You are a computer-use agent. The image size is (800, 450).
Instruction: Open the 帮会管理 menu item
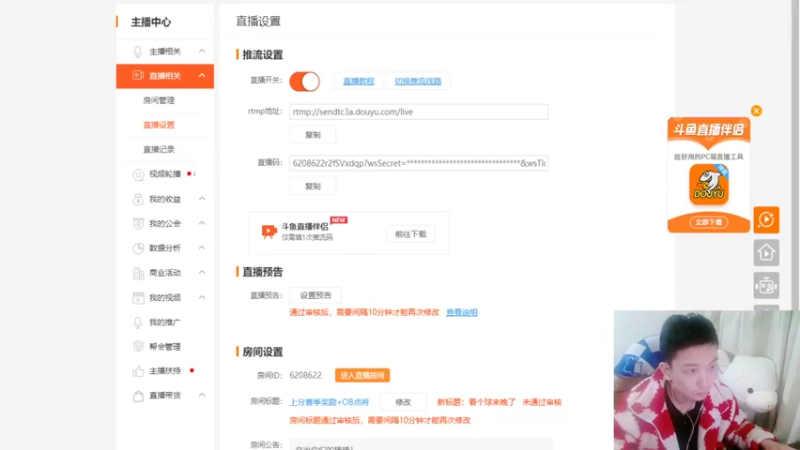[165, 346]
